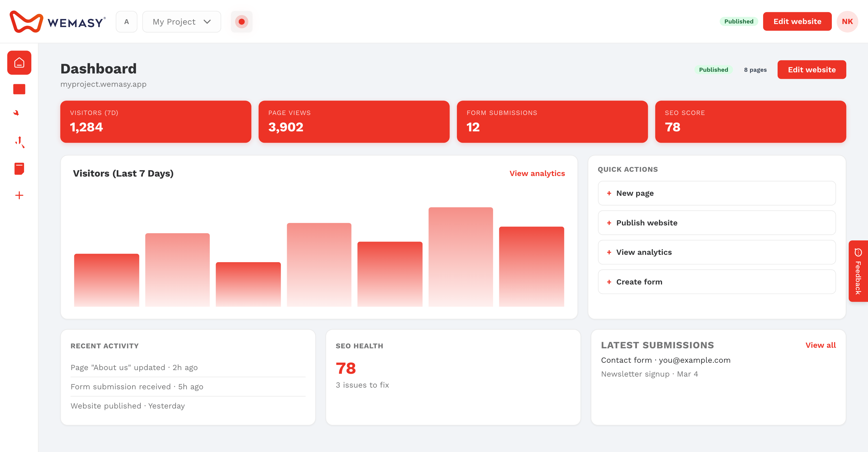Viewport: 868px width, 452px height.
Task: Click 'Contact form · you@example.com' submission
Action: pyautogui.click(x=665, y=360)
